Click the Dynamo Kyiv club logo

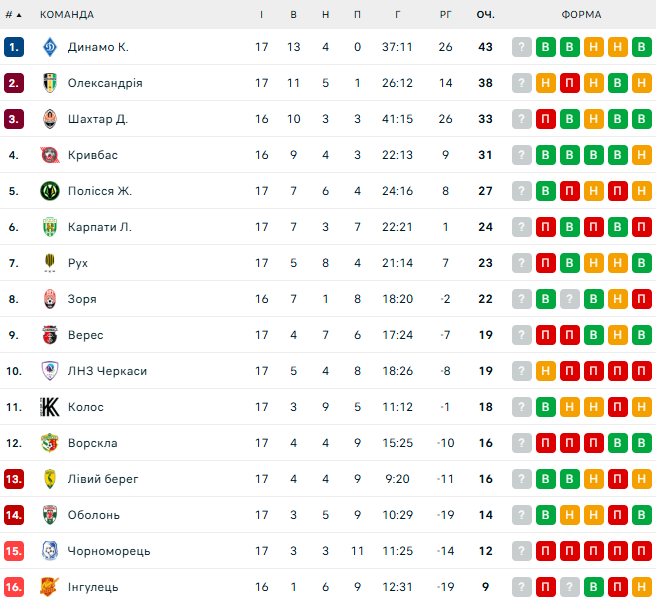point(49,47)
